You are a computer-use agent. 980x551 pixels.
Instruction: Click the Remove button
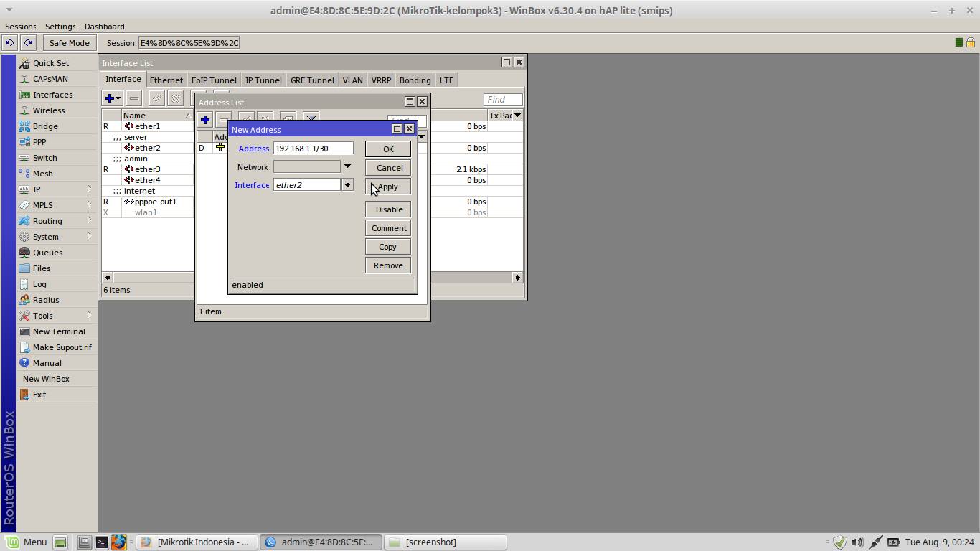click(388, 265)
